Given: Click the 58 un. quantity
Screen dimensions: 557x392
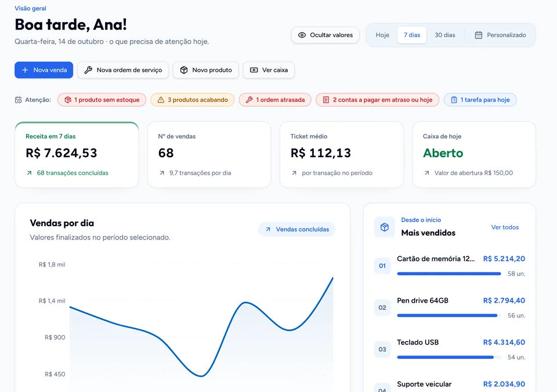Looking at the screenshot, I should tap(516, 274).
